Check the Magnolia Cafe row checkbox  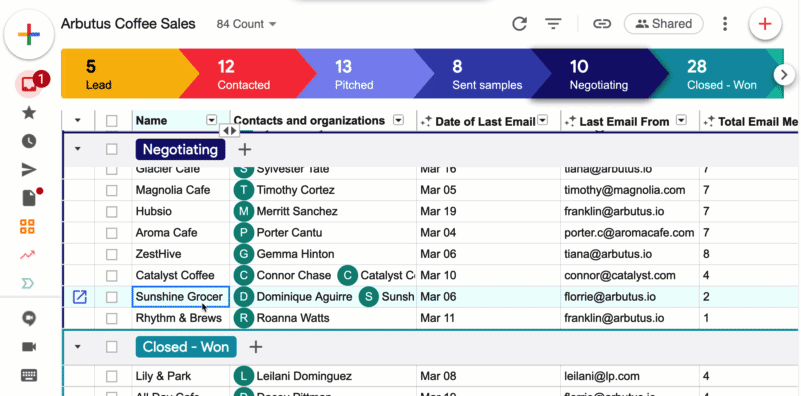(x=111, y=191)
